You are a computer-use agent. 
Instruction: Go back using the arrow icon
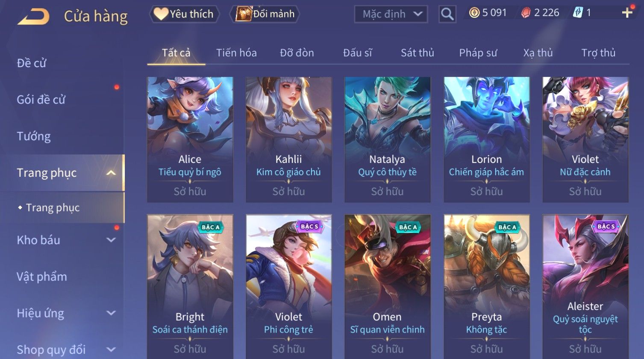[33, 16]
